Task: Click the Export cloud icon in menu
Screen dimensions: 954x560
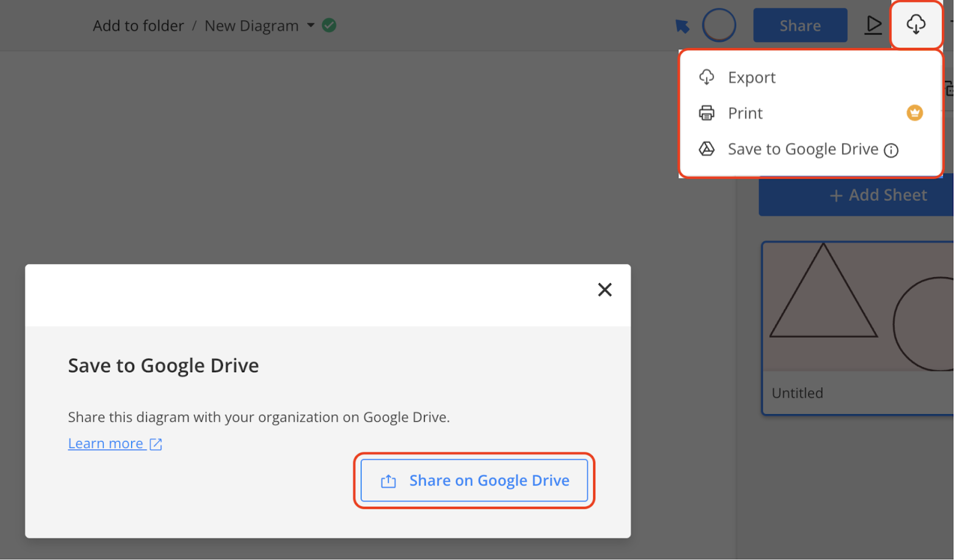Action: tap(707, 77)
